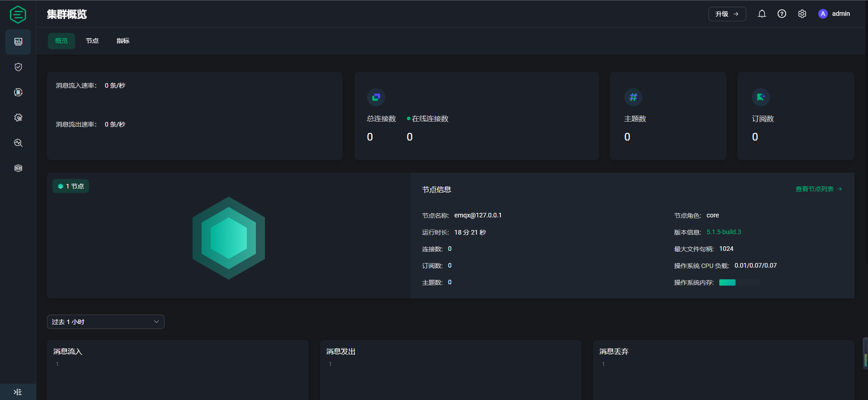Click the 主题数 card label

tap(635, 118)
